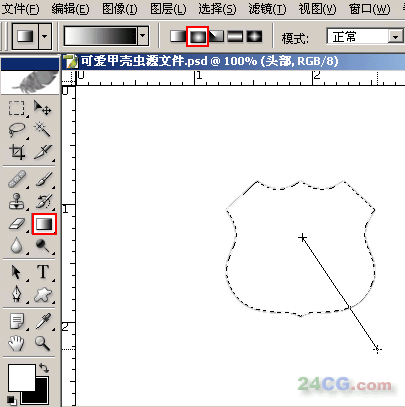Choose Radial Gradient style
The image size is (405, 407).
coord(197,36)
